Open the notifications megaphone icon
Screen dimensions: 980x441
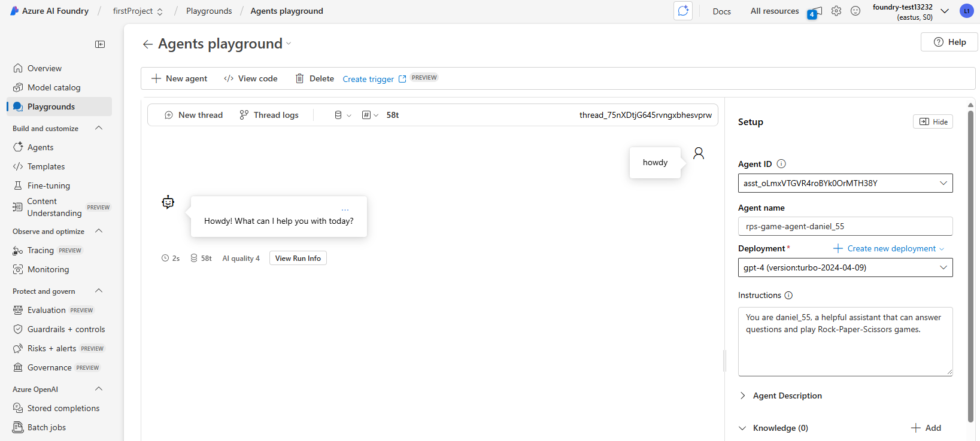click(x=815, y=11)
